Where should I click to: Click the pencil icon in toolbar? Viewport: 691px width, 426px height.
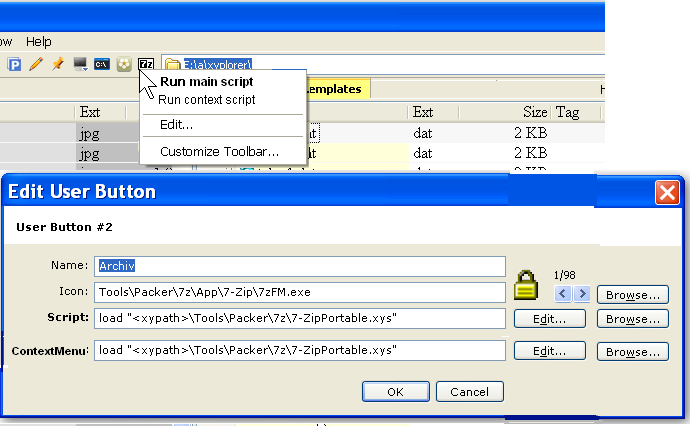pyautogui.click(x=36, y=64)
